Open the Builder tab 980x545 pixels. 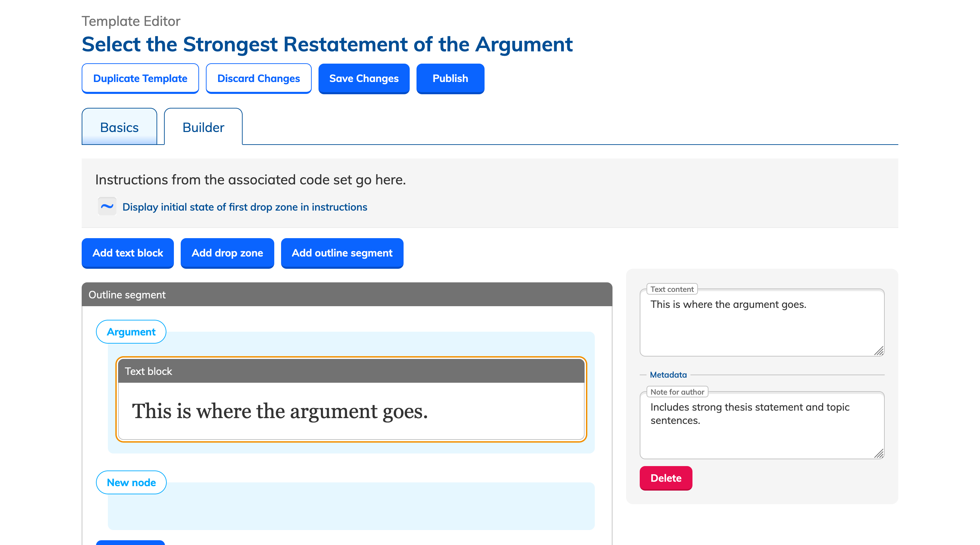203,127
